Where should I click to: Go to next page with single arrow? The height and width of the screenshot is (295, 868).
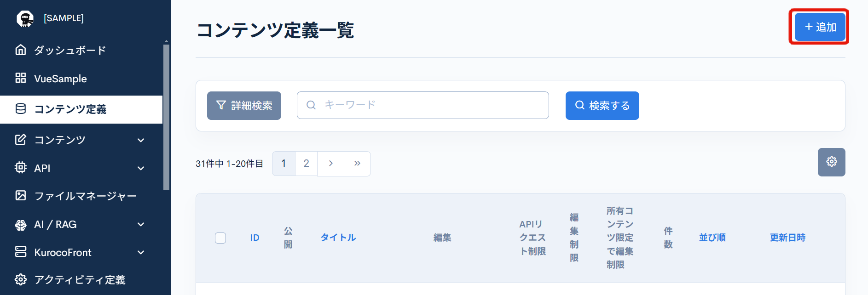click(x=330, y=164)
